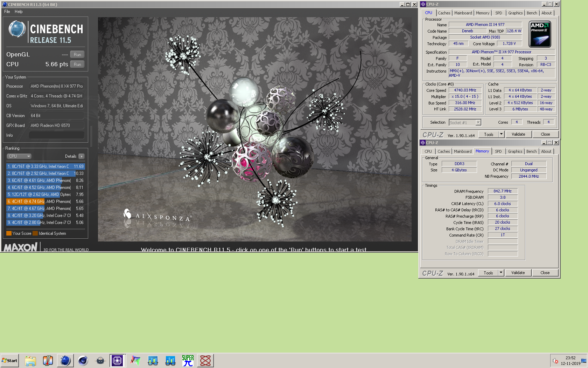Open Caches tab in the lower CPU-Z window
Viewport: 588px width, 368px height.
click(444, 151)
